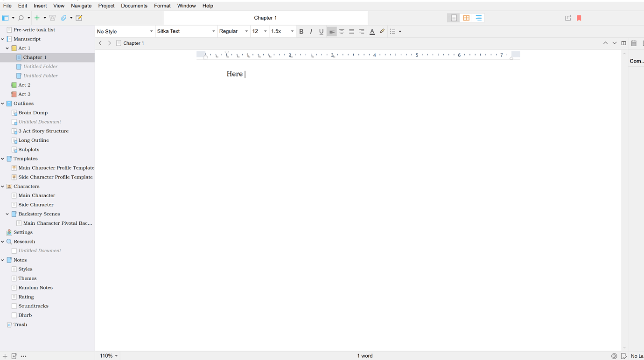Screen dimensions: 644x360
Task: Open the text color picker
Action: point(372,31)
